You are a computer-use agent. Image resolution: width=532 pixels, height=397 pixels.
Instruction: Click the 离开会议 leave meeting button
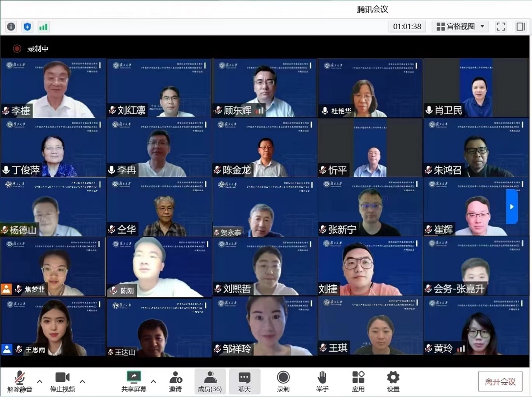tap(500, 382)
